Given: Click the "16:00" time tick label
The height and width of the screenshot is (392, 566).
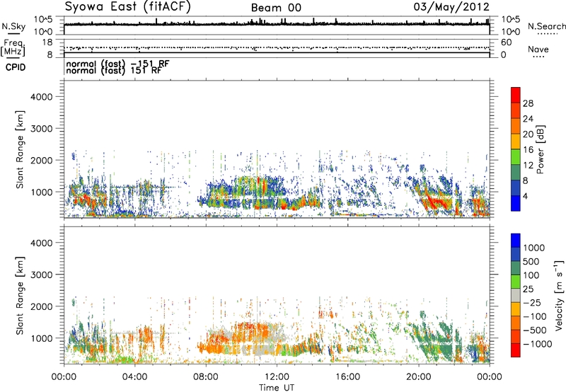Looking at the screenshot, I should tap(347, 377).
